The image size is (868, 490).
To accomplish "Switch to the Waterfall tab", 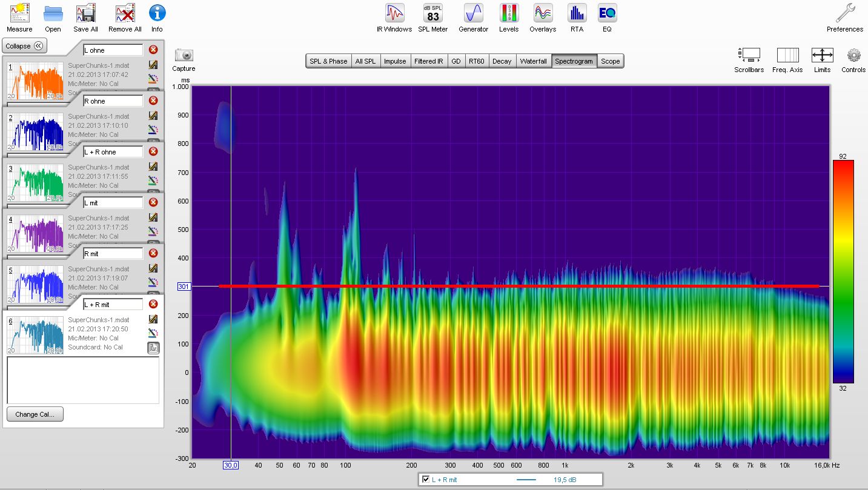I will [534, 61].
